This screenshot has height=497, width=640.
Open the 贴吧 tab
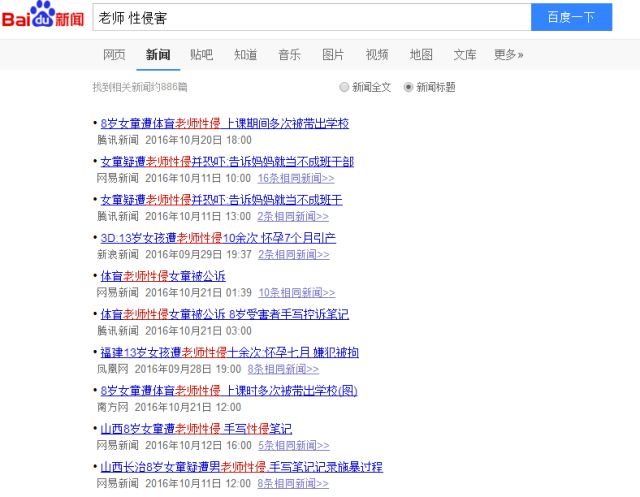click(202, 55)
